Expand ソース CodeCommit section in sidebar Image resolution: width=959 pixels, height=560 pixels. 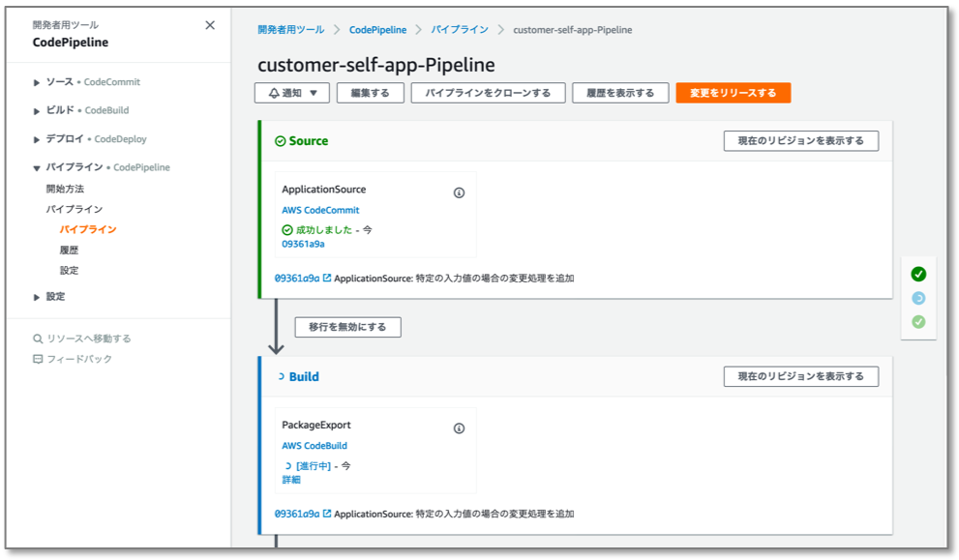pos(37,82)
